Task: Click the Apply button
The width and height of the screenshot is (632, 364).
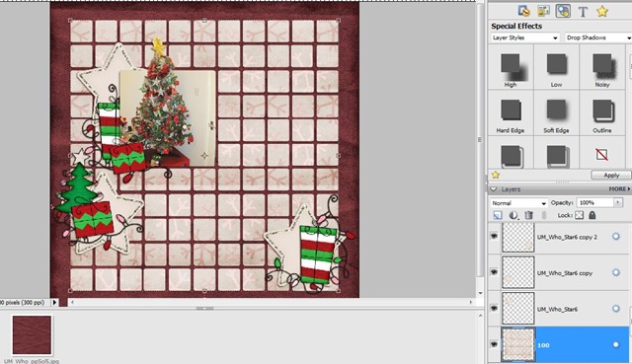Action: tap(610, 176)
